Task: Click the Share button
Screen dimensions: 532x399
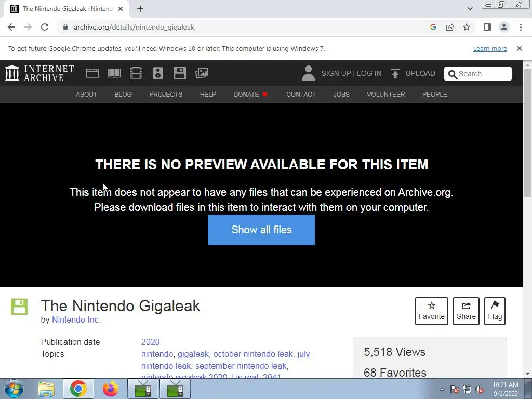Action: [466, 311]
